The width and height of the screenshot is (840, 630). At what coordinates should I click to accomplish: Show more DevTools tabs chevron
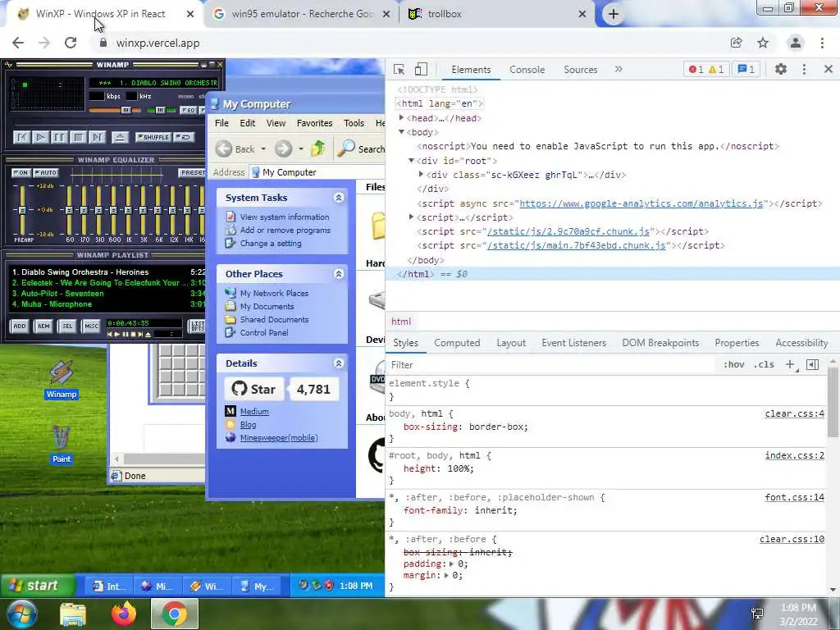coord(619,69)
